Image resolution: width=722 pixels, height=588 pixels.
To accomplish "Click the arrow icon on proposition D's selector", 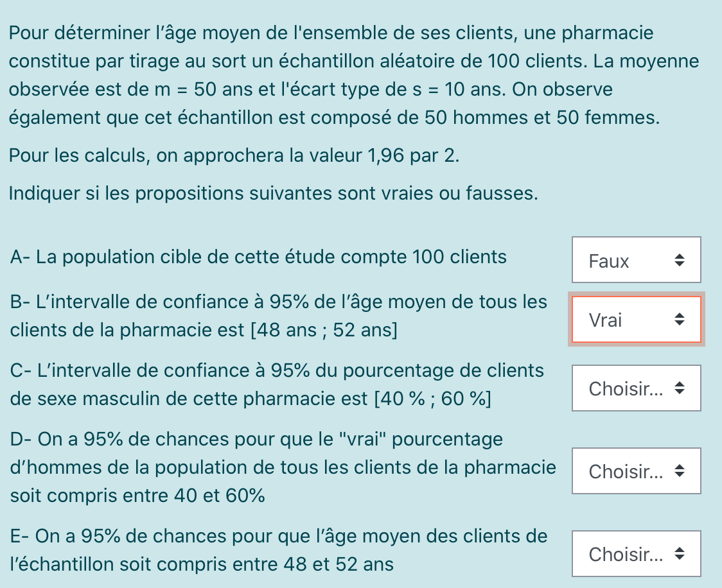I will tap(680, 471).
